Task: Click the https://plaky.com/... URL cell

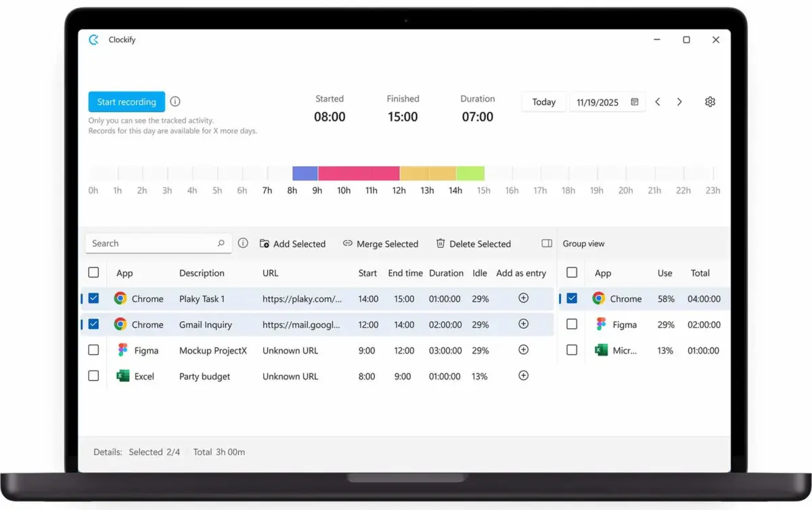Action: pos(302,299)
